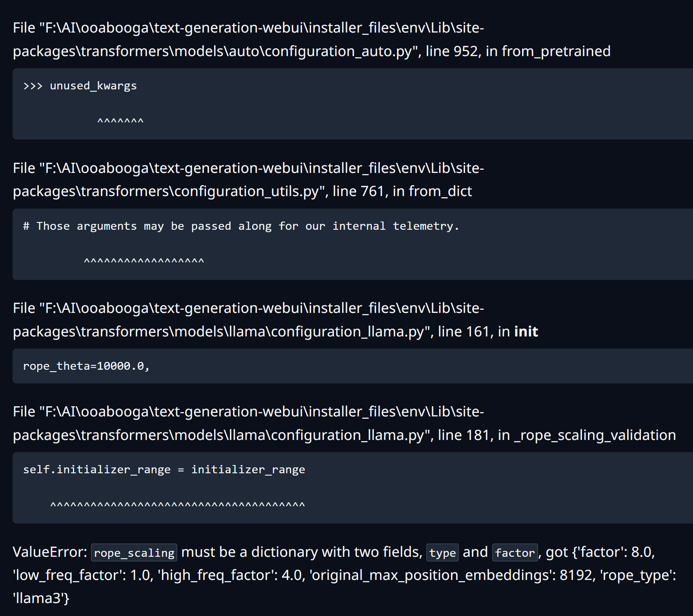
Task: Click the 'ValueError:' text
Action: [x=50, y=552]
